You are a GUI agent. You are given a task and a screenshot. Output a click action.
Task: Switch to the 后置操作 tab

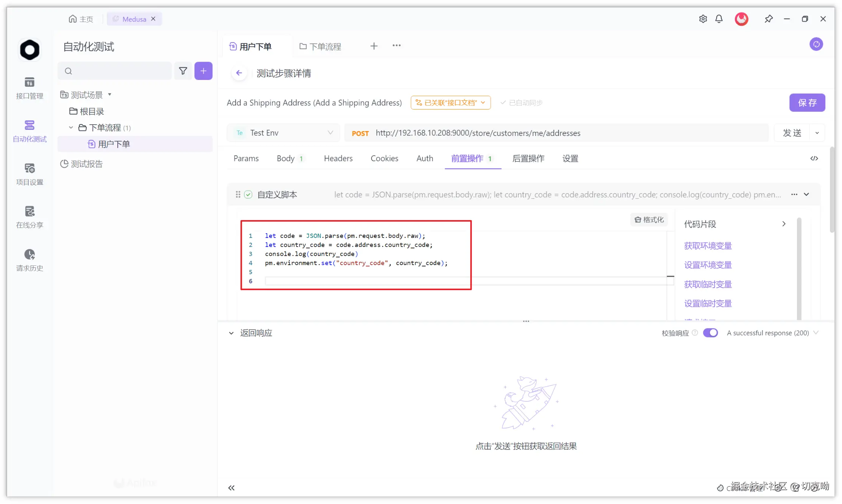[528, 158]
